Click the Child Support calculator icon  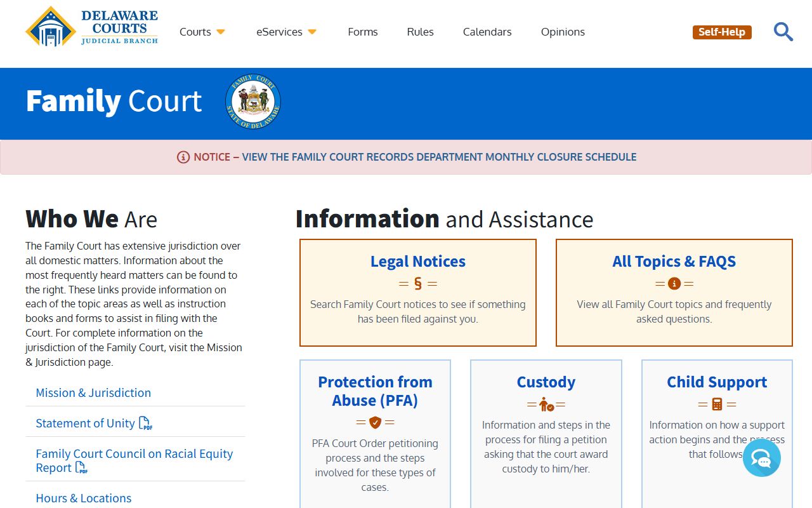[x=717, y=404]
